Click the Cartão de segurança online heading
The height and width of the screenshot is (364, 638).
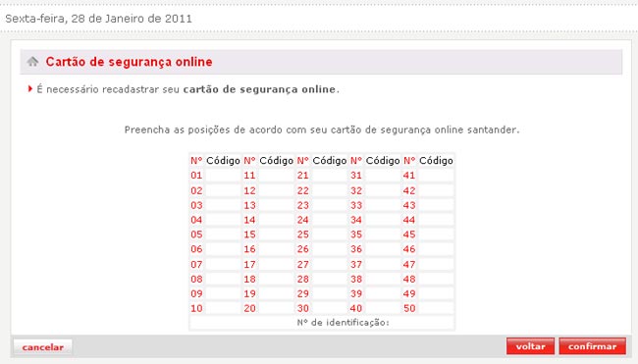click(129, 62)
